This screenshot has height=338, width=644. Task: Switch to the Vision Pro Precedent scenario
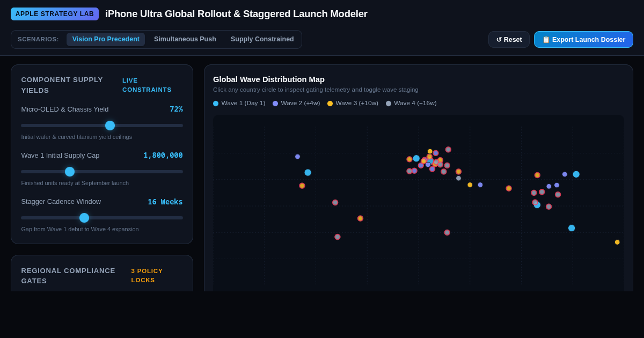[x=106, y=39]
